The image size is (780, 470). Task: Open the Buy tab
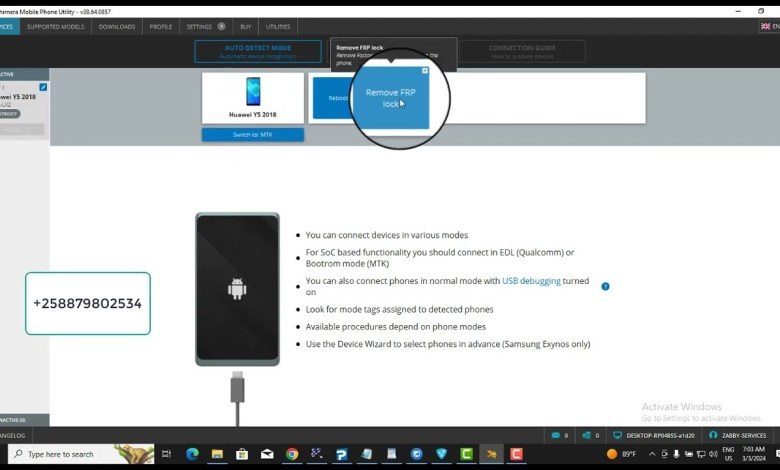[246, 27]
